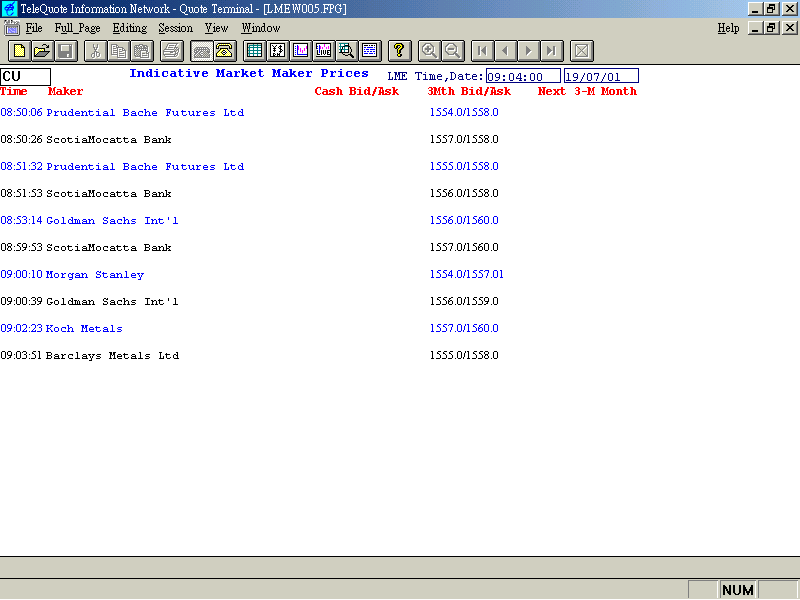Open the Full_Page menu

pyautogui.click(x=77, y=28)
